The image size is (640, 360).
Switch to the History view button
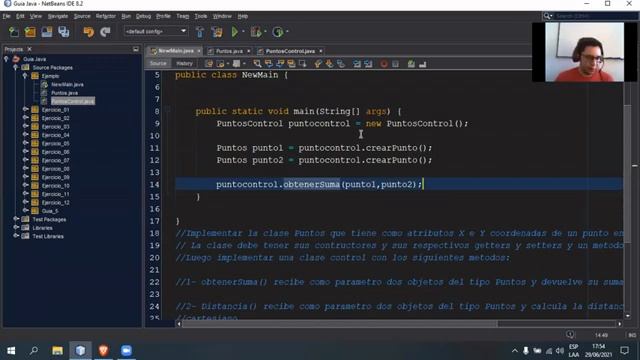point(184,64)
